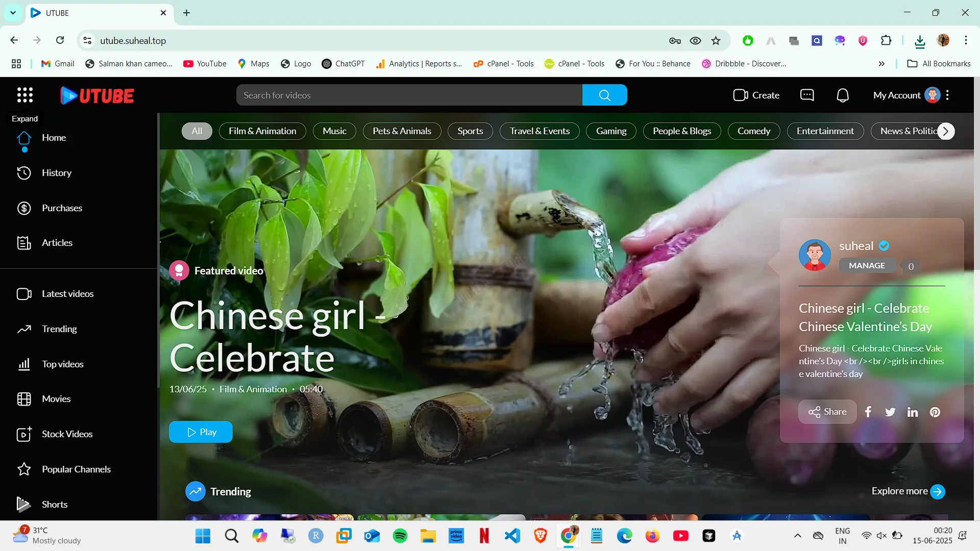Click the Share button
Viewport: 980px width, 551px height.
pos(827,412)
